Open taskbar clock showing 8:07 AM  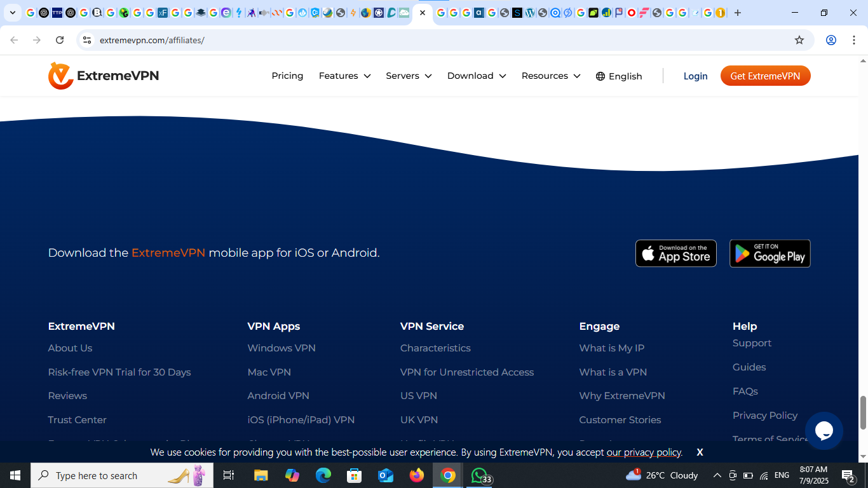click(x=813, y=475)
